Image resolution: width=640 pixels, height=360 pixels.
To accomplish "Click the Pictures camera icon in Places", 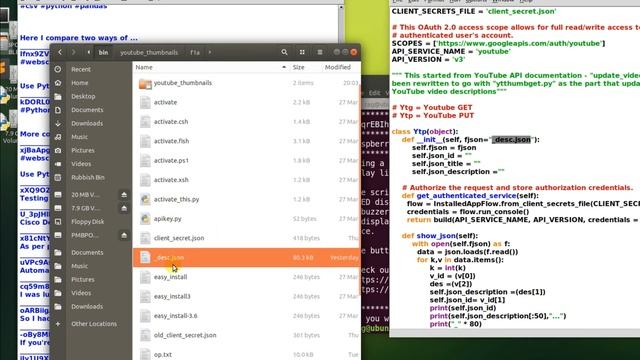I will [x=58, y=150].
